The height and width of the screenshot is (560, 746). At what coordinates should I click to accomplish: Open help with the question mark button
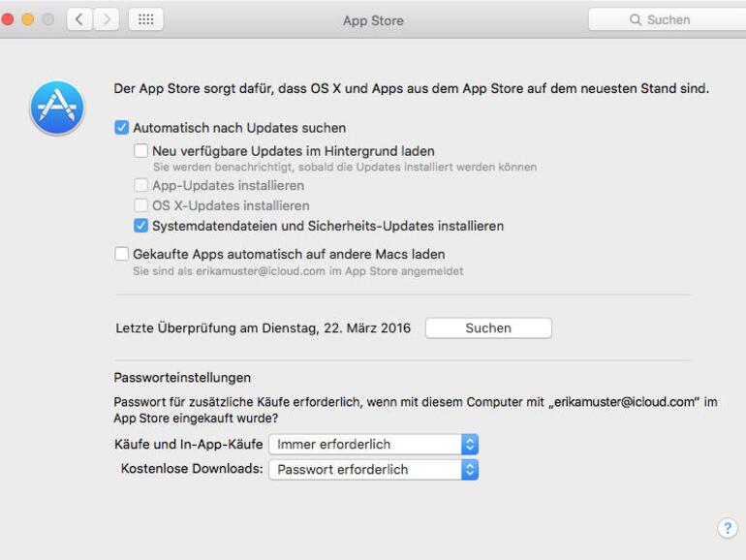coord(727,528)
